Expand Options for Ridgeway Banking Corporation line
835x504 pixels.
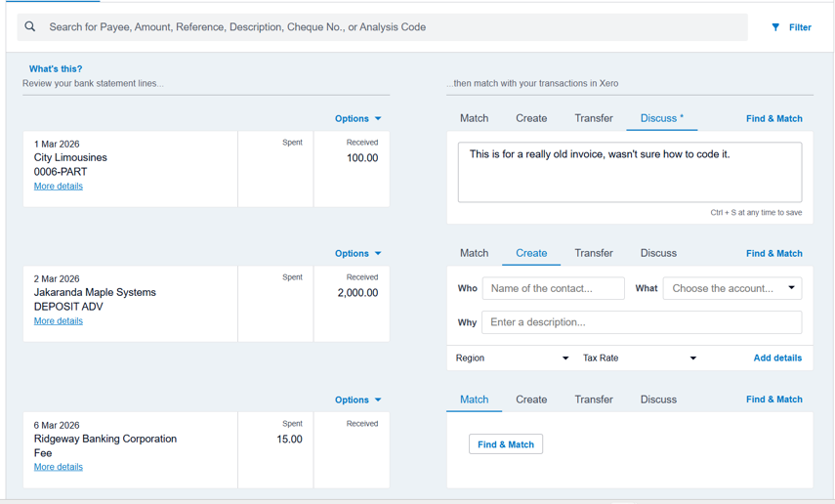click(x=357, y=400)
